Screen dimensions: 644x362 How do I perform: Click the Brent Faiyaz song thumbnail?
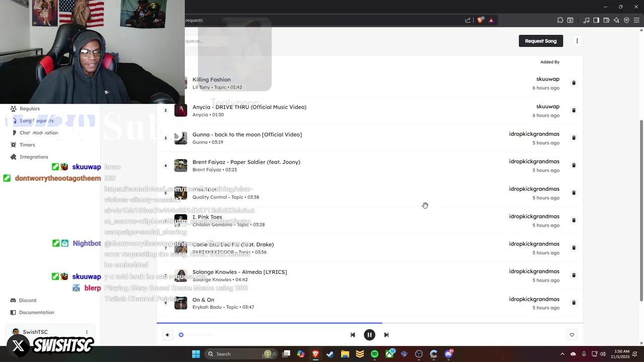tap(181, 165)
